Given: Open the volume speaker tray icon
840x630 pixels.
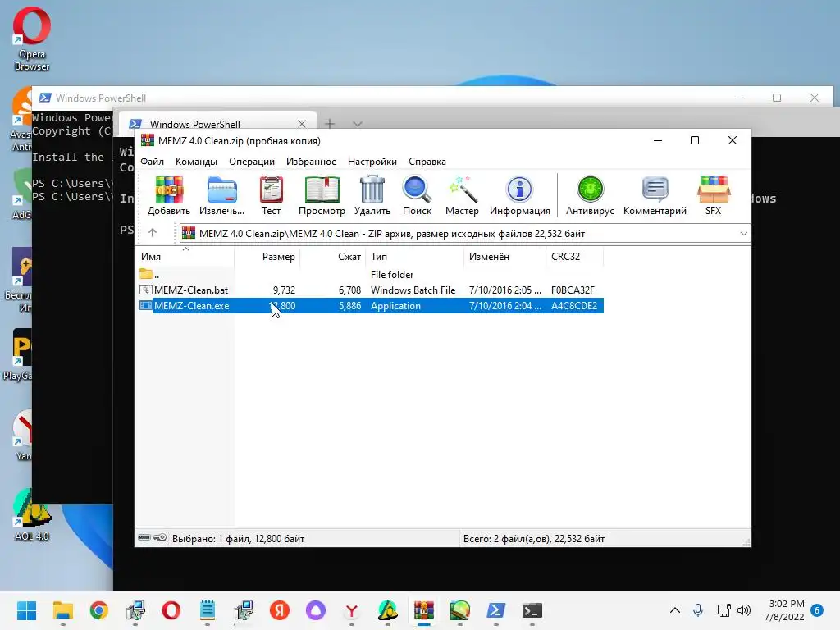Looking at the screenshot, I should click(743, 610).
